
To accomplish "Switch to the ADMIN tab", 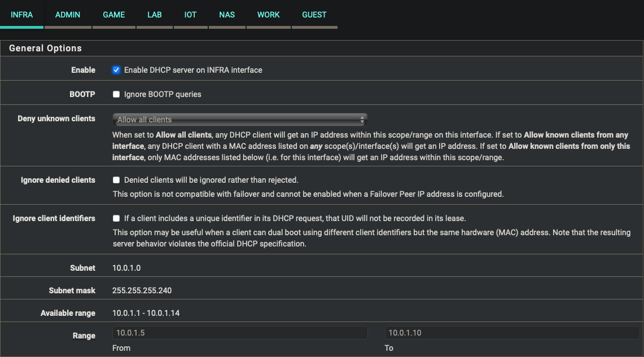I will click(67, 14).
